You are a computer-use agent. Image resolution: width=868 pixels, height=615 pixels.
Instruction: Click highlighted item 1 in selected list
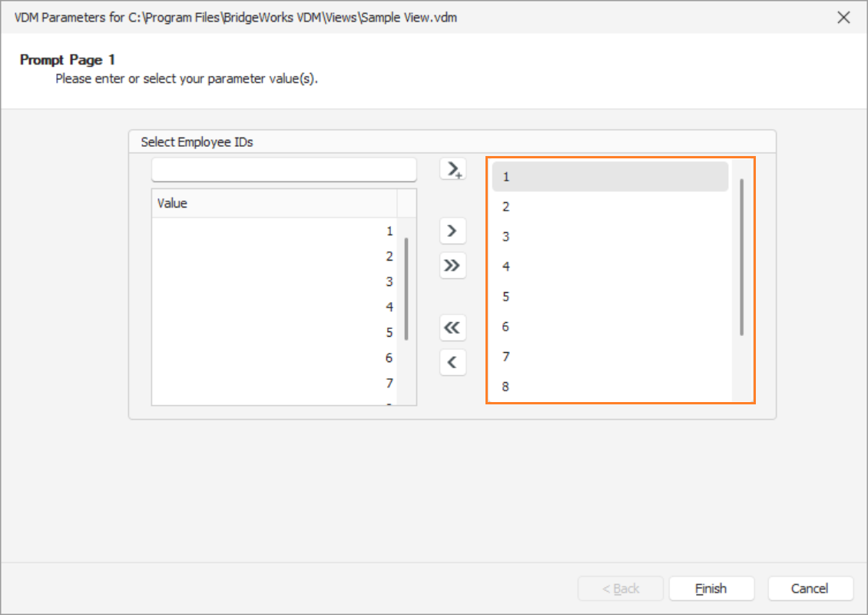tap(610, 177)
